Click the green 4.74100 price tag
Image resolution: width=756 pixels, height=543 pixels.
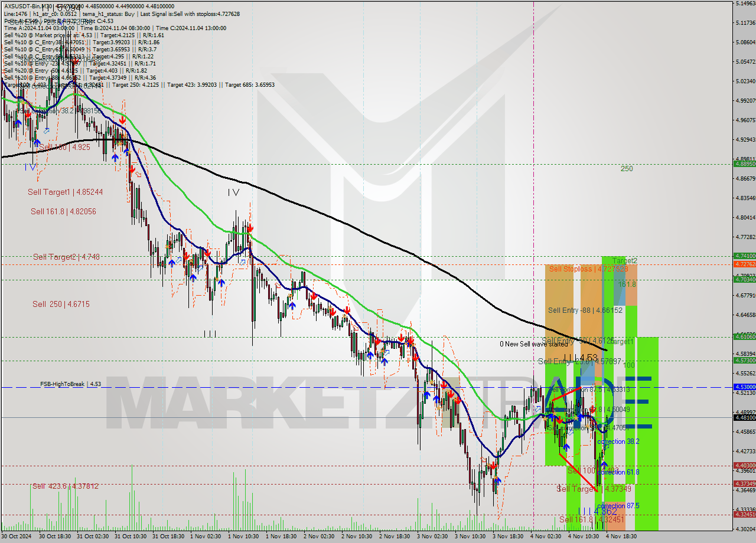(744, 256)
